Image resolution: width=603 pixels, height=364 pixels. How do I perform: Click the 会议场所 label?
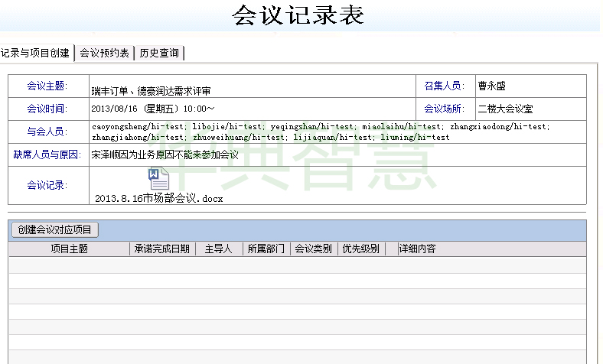(x=444, y=109)
